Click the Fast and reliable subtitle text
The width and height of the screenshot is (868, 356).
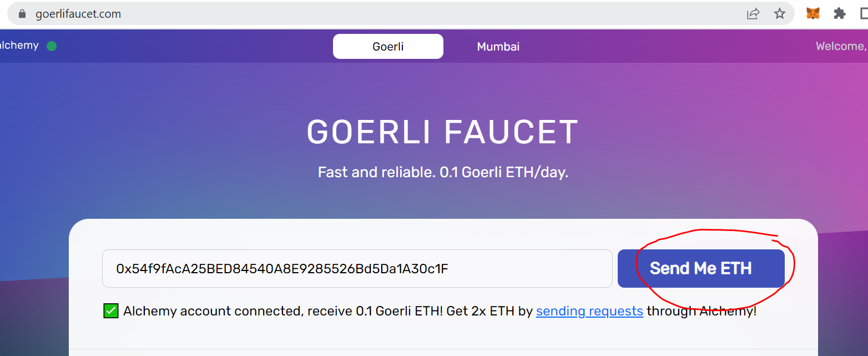tap(443, 172)
